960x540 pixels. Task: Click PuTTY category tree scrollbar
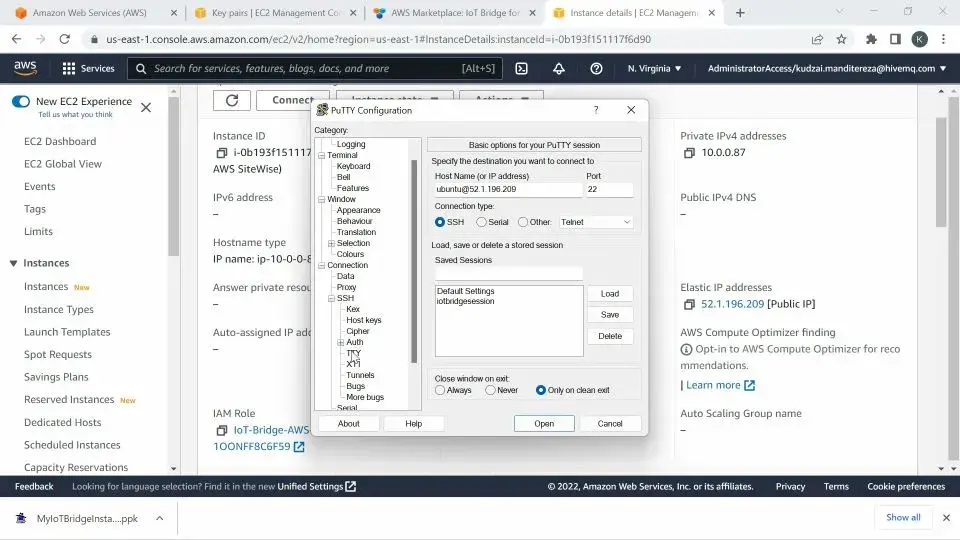(x=414, y=261)
